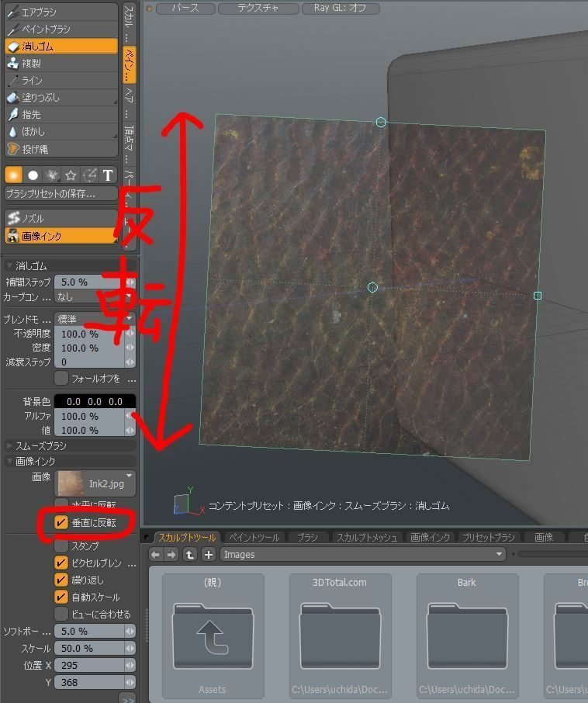Viewport: 588px width, 703px height.
Task: Enable ビューに合わせる fit to view
Action: [61, 614]
